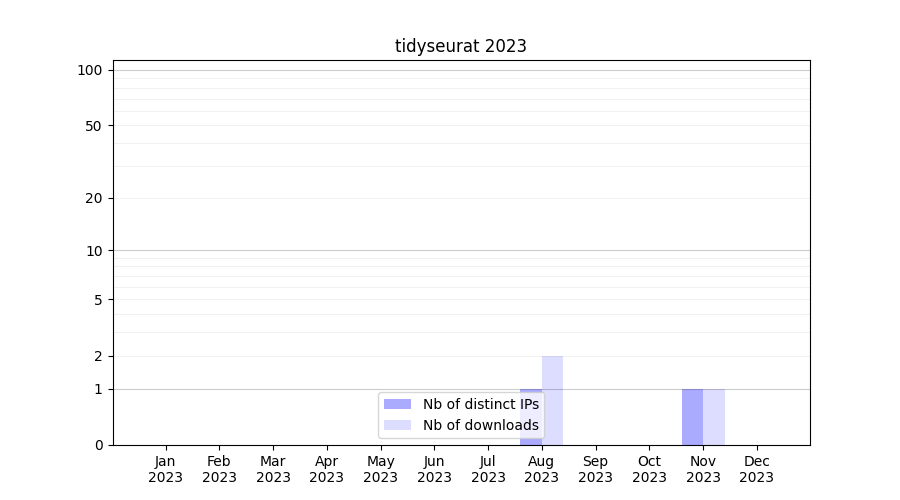Select the 'Nb of downloads' legend label
Image resolution: width=900 pixels, height=500 pixels.
(x=480, y=425)
